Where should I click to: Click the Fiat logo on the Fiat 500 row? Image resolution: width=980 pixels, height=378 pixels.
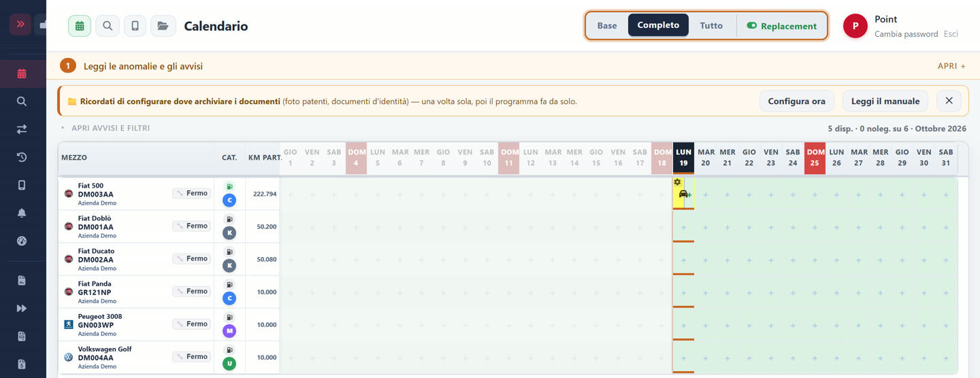click(x=69, y=194)
